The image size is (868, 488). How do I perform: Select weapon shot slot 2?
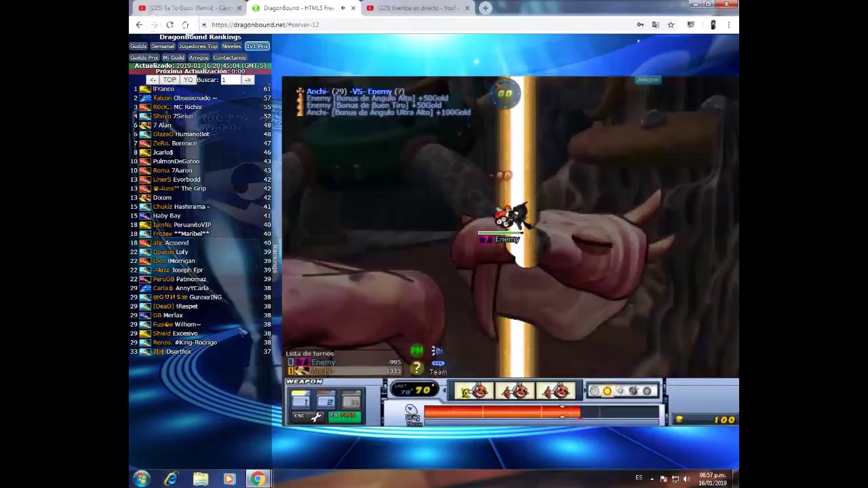[326, 400]
